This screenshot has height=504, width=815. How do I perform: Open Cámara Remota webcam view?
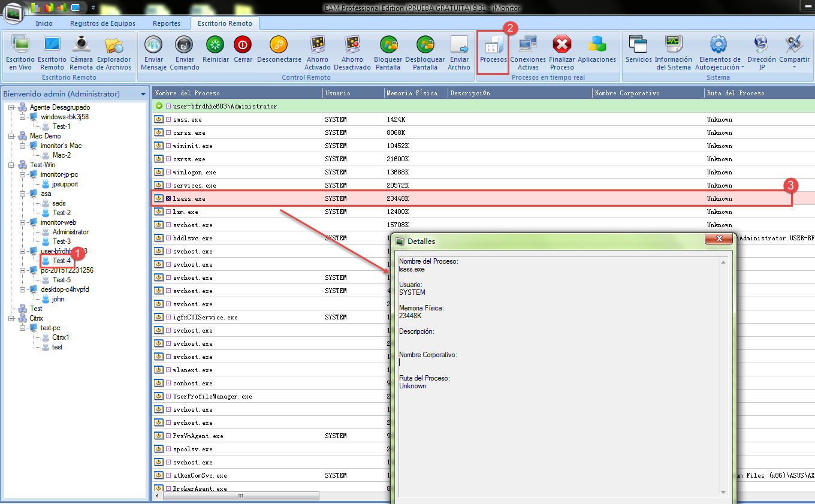click(81, 53)
